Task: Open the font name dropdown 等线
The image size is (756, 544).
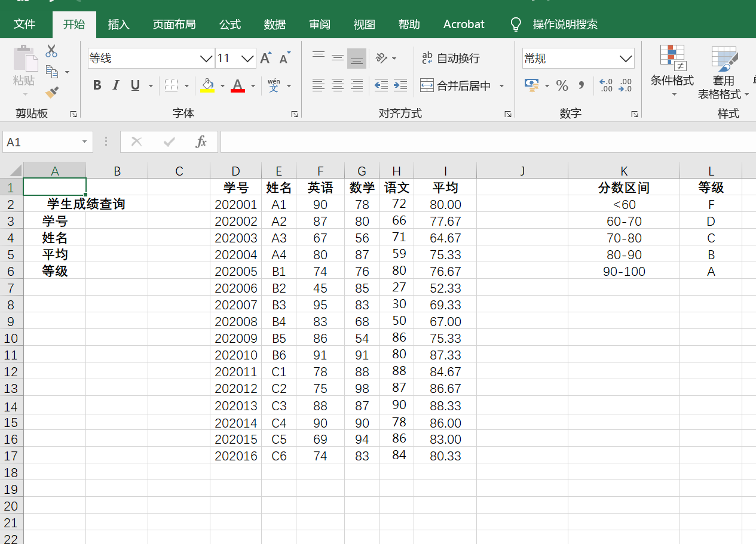Action: [x=206, y=58]
